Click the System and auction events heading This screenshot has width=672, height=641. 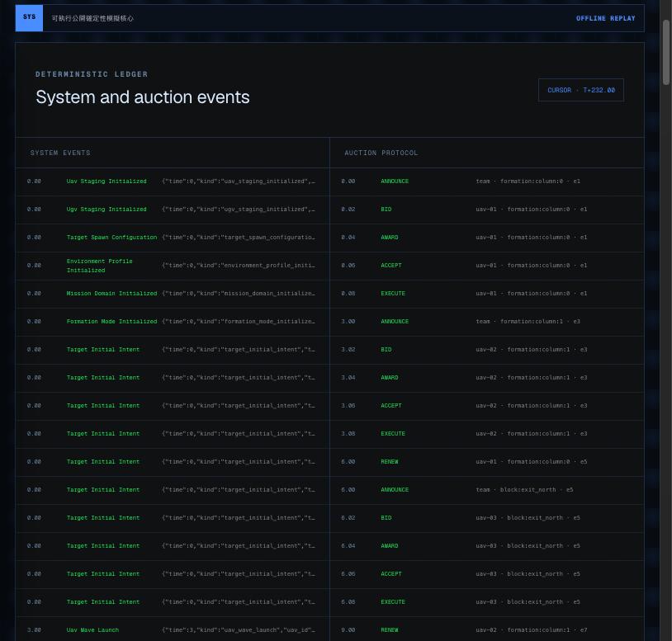tap(143, 97)
